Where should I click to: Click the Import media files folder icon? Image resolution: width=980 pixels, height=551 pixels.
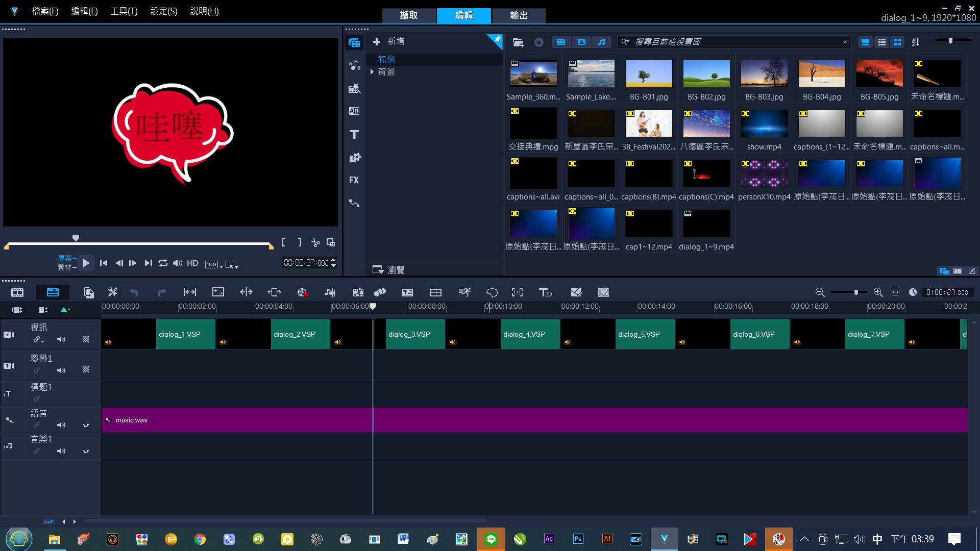point(518,42)
